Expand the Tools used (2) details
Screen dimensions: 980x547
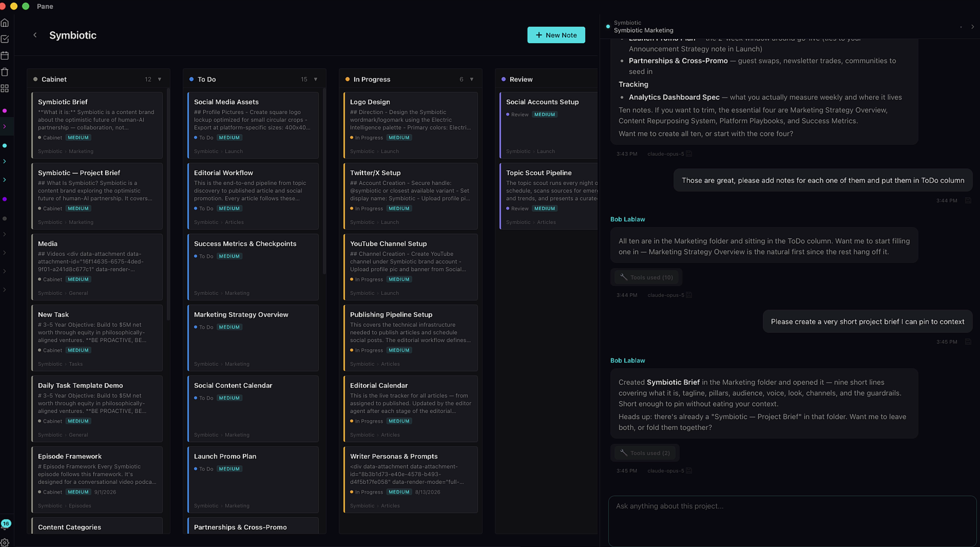645,453
